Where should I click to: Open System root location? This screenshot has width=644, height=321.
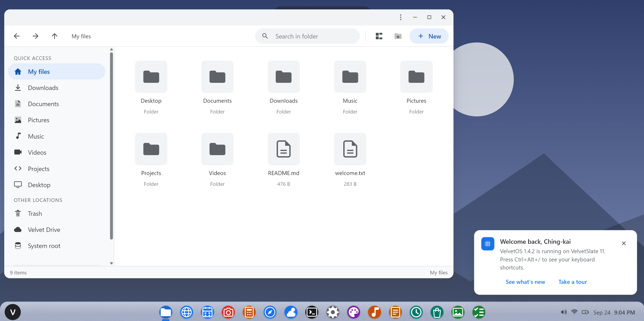(57, 246)
